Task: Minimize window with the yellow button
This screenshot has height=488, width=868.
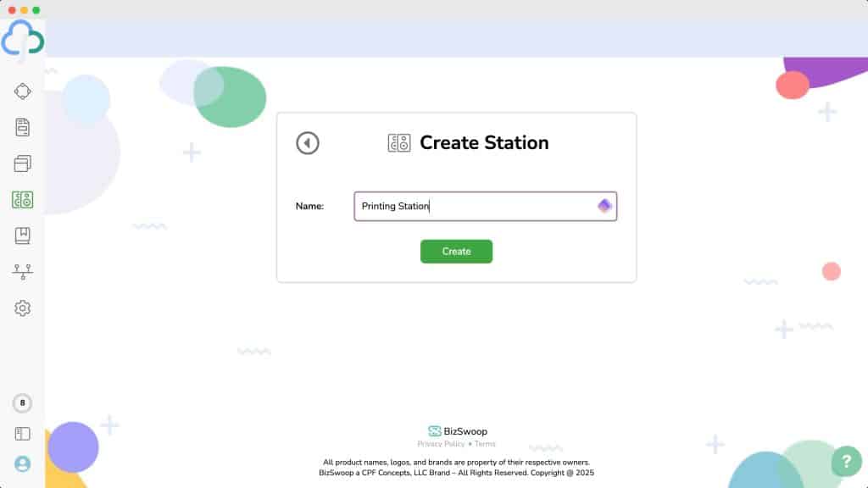Action: click(x=24, y=10)
